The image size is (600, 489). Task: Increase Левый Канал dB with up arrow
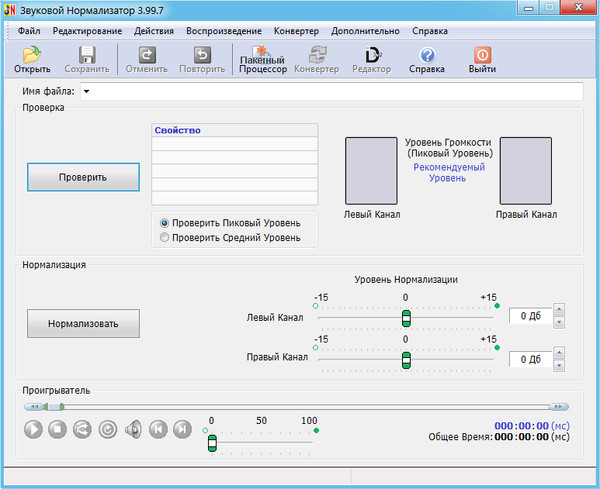(558, 310)
